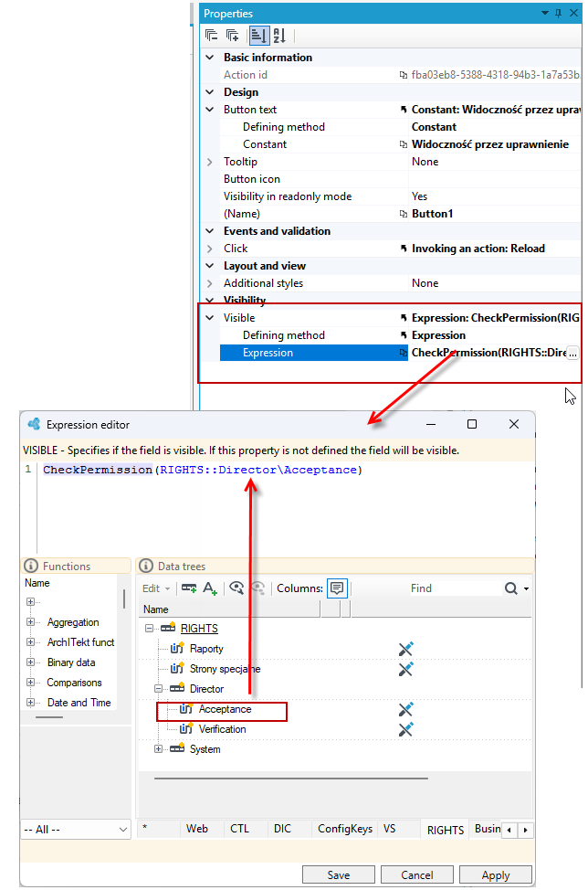Select the Acceptance permission node
This screenshot has width=588, height=890.
click(225, 709)
